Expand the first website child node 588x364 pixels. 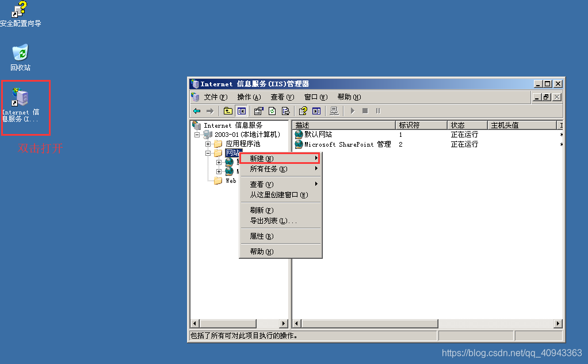pos(219,162)
